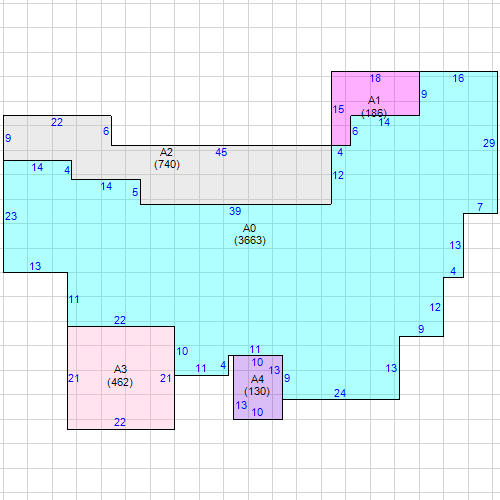Click the 16 dimension label
This screenshot has height=500, width=500.
pyautogui.click(x=458, y=78)
